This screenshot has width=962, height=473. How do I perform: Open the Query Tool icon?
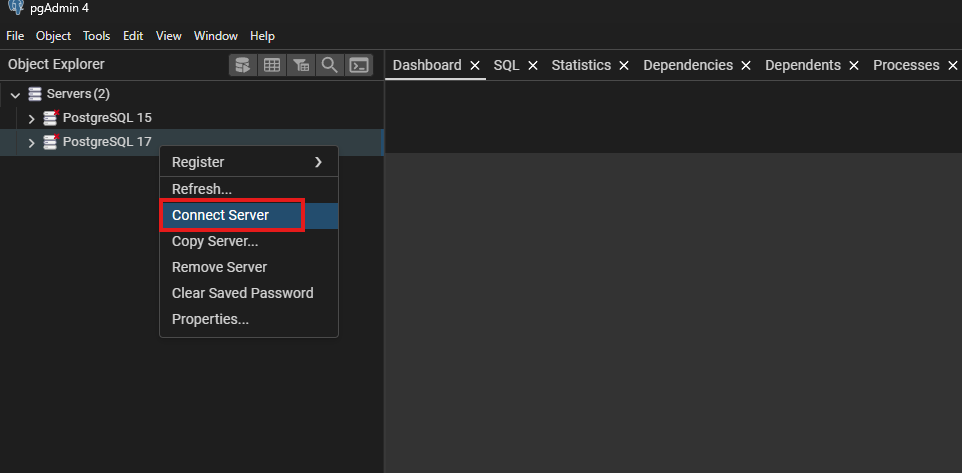point(242,65)
